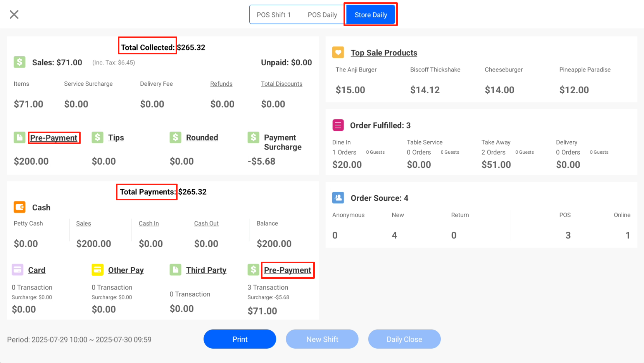Screen dimensions: 644x363
Task: Close the report with the X icon
Action: 14,15
